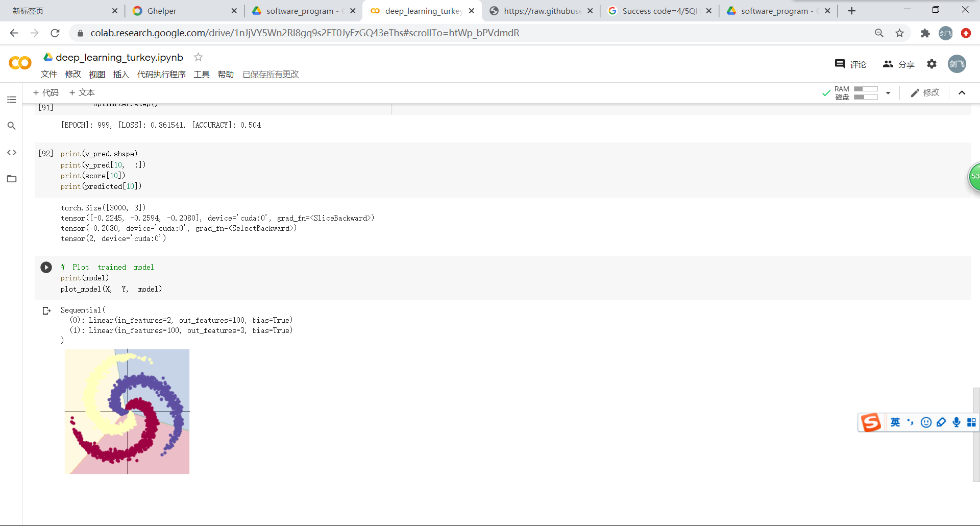The height and width of the screenshot is (526, 980).
Task: Open the account avatar in Colab header
Action: 957,64
